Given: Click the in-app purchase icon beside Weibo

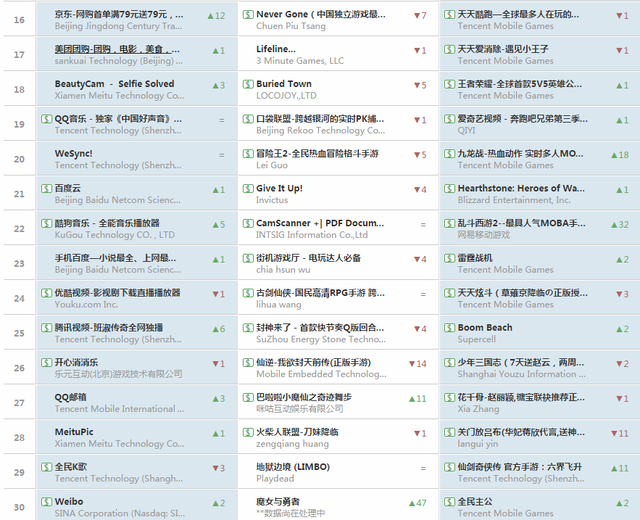Looking at the screenshot, I should point(47,502).
